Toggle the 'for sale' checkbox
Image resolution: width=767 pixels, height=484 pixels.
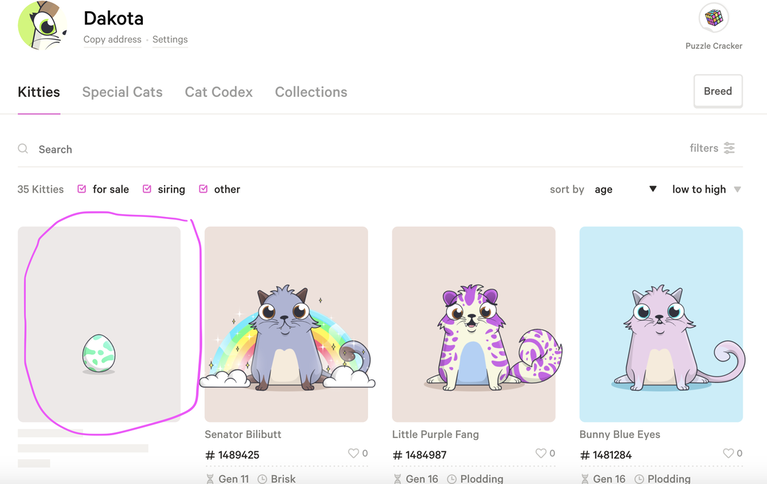[82, 189]
